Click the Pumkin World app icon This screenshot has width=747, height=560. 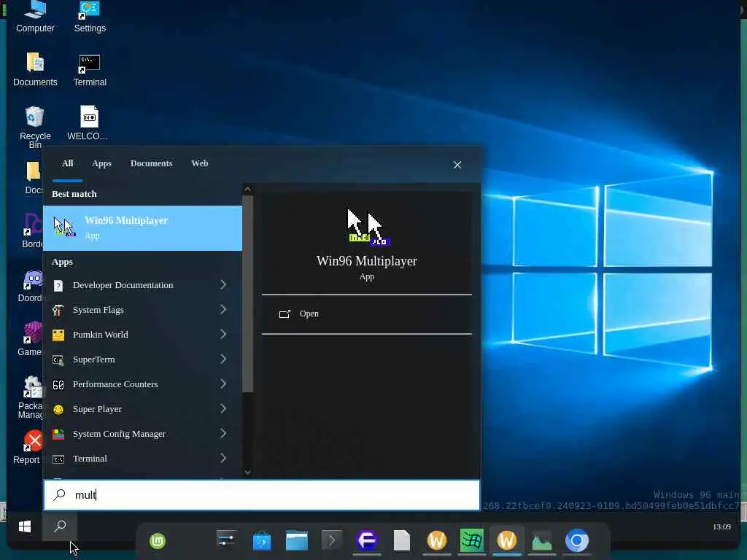58,335
